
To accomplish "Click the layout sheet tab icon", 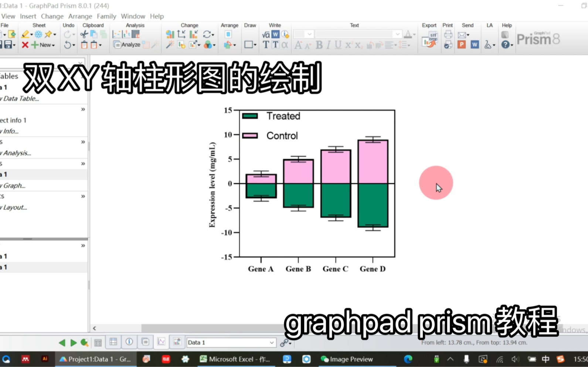I will point(177,342).
